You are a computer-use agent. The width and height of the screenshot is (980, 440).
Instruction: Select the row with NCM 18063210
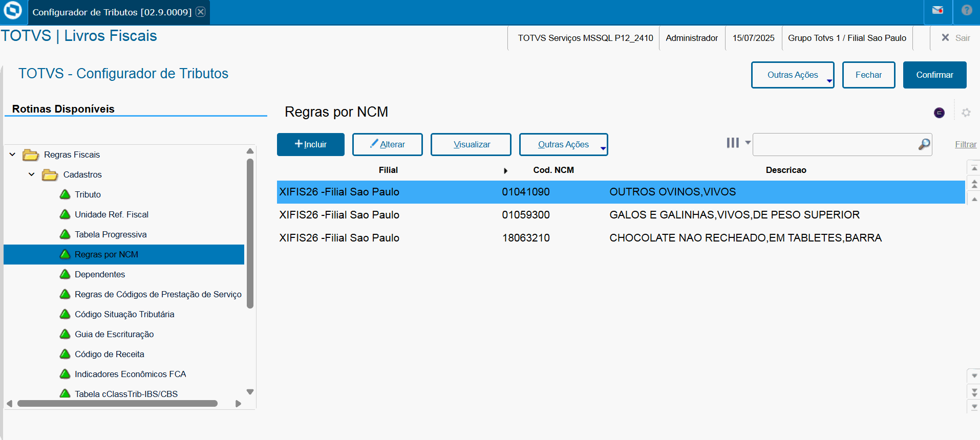coord(621,238)
